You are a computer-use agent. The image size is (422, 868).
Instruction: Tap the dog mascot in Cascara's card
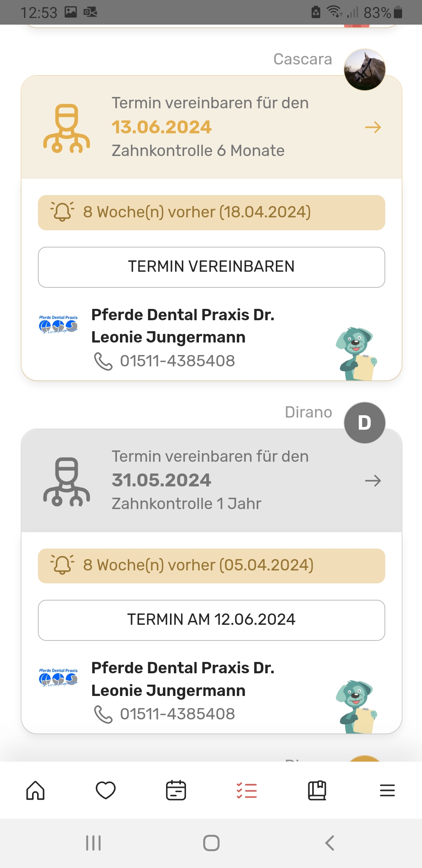356,353
